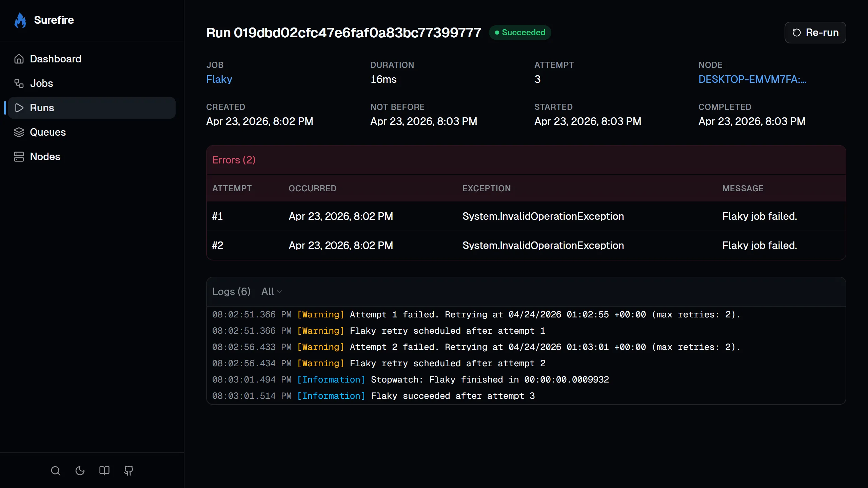This screenshot has height=488, width=868.
Task: Open the Queues section
Action: (92, 132)
